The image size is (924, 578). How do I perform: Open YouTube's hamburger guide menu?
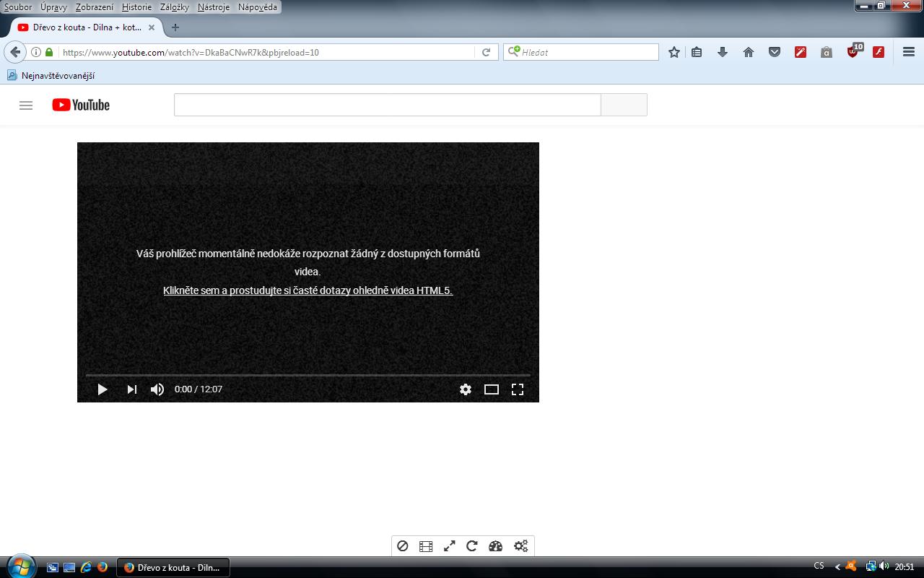click(26, 105)
